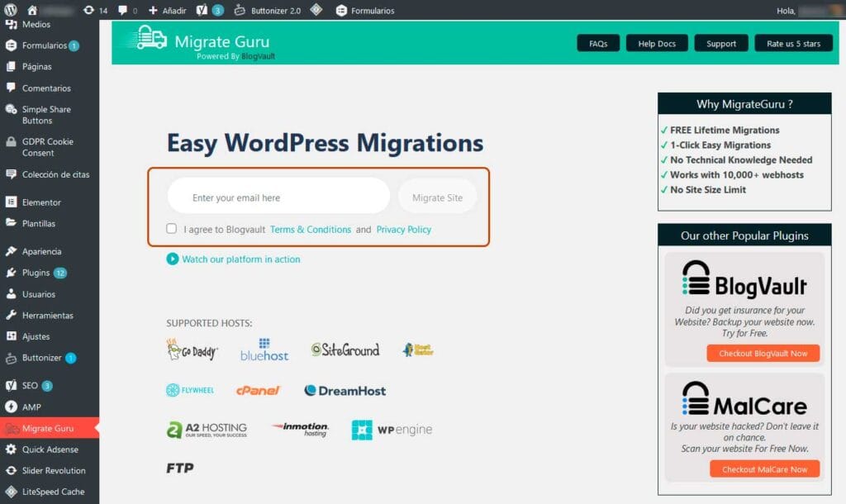Select Slider Revolution in sidebar

(x=53, y=470)
